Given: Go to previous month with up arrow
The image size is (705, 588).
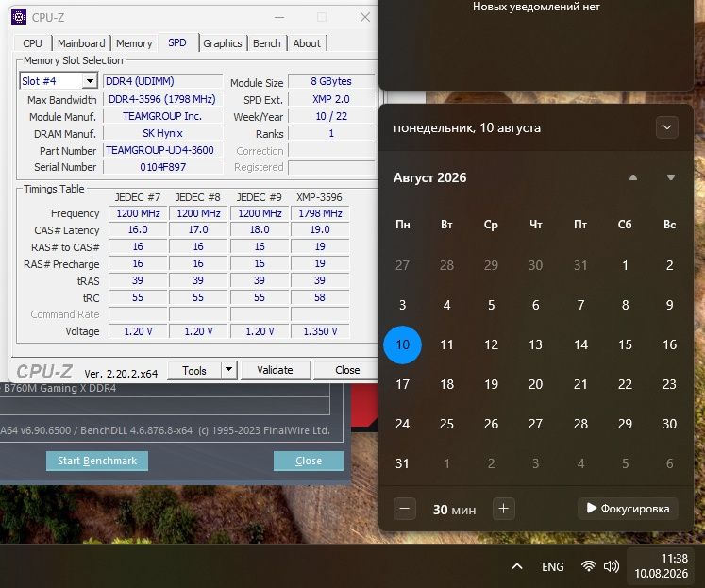Looking at the screenshot, I should 633,177.
